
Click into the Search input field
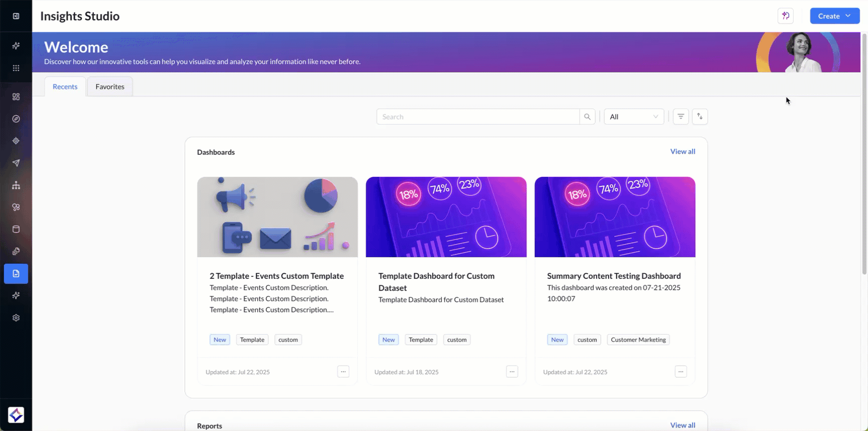tap(477, 117)
